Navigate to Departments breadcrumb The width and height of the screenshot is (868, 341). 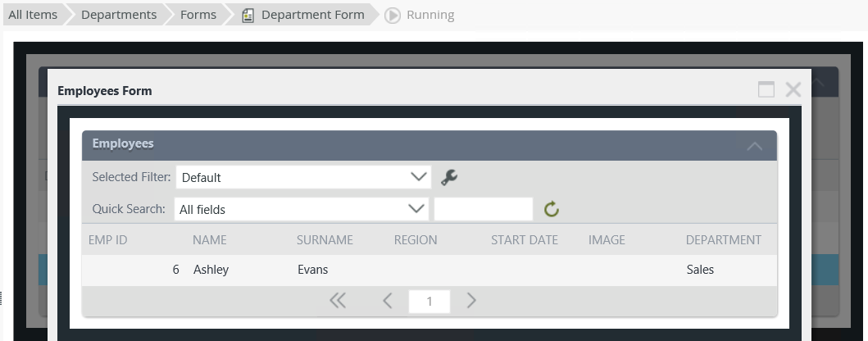[119, 15]
